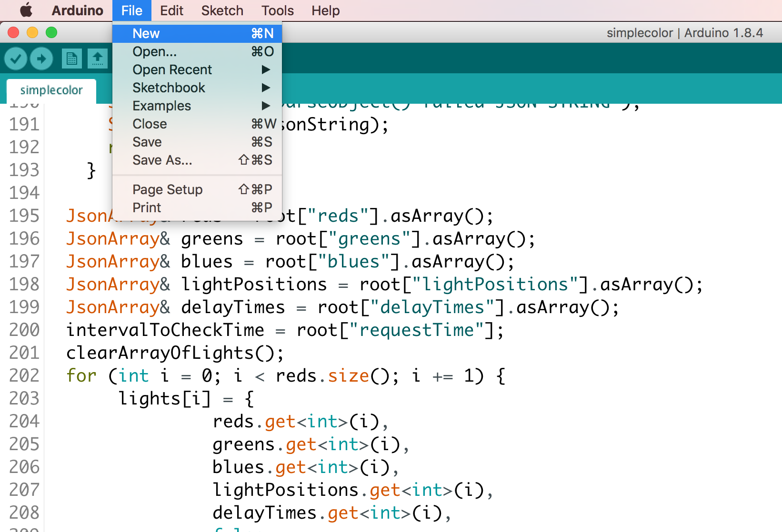The image size is (782, 532).
Task: Click on greens.get<int>(i) in line 205
Action: point(306,444)
